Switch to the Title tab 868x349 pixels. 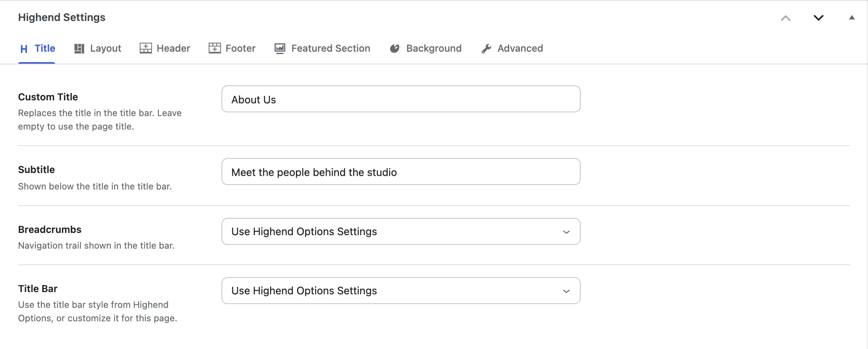(x=37, y=49)
